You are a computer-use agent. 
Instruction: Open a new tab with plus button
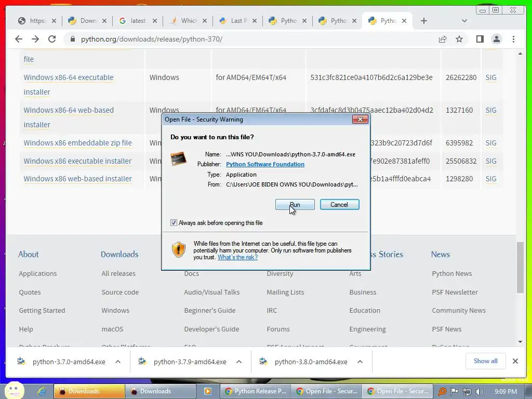(x=424, y=21)
